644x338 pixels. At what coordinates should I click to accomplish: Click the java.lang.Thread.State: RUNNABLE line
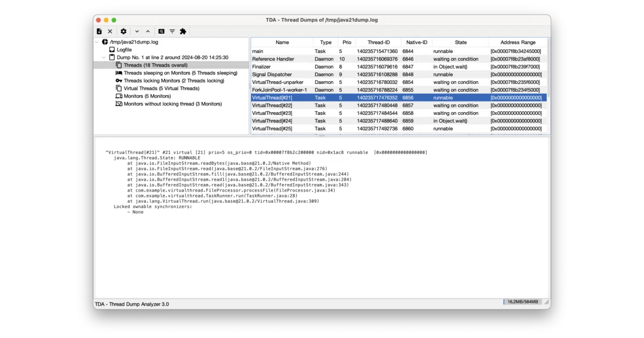[157, 158]
